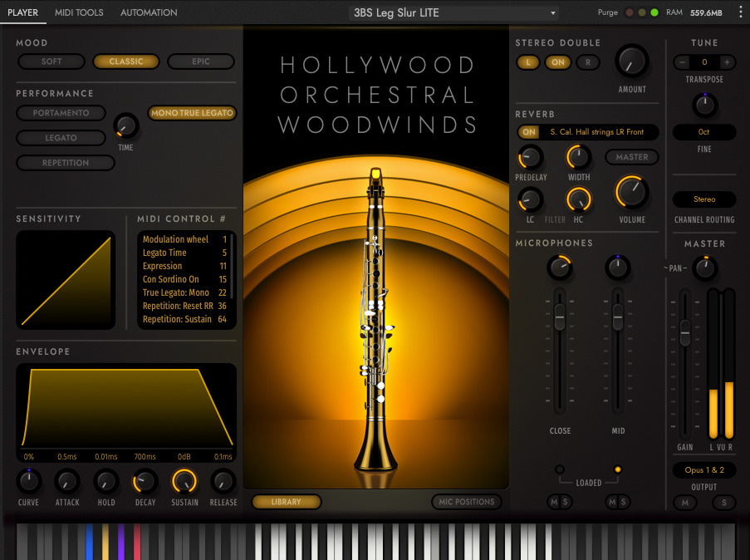Click the Master Pan knob
This screenshot has width=750, height=560.
click(x=705, y=268)
